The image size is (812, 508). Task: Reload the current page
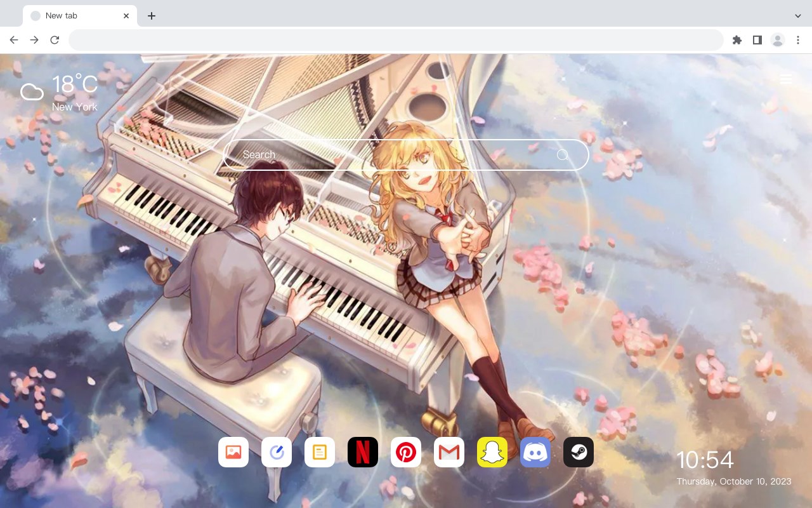click(x=55, y=40)
